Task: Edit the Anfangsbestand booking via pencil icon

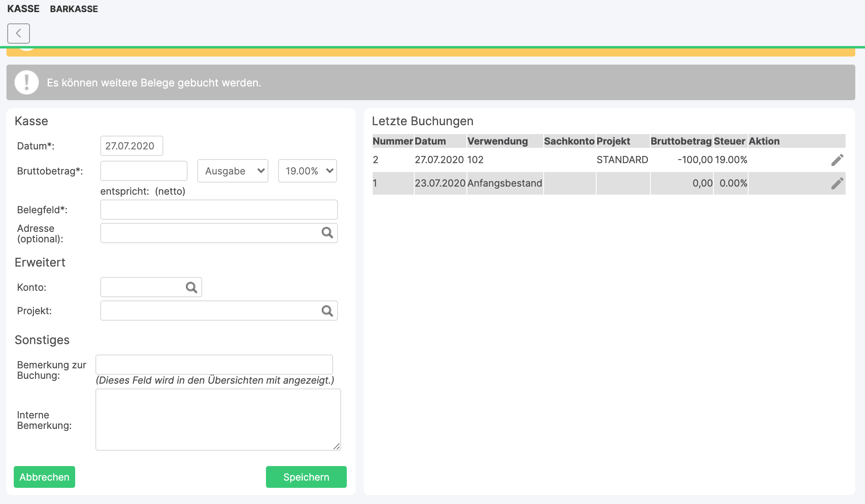Action: (837, 183)
